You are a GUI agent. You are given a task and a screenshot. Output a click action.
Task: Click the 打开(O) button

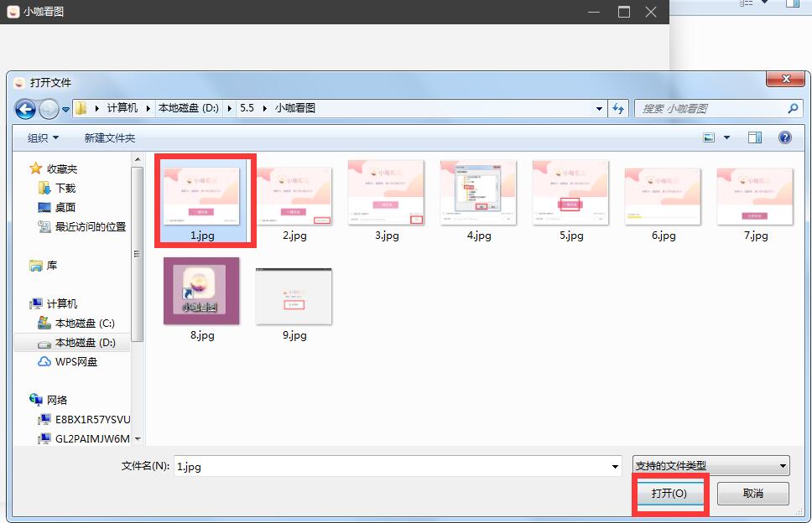[669, 494]
